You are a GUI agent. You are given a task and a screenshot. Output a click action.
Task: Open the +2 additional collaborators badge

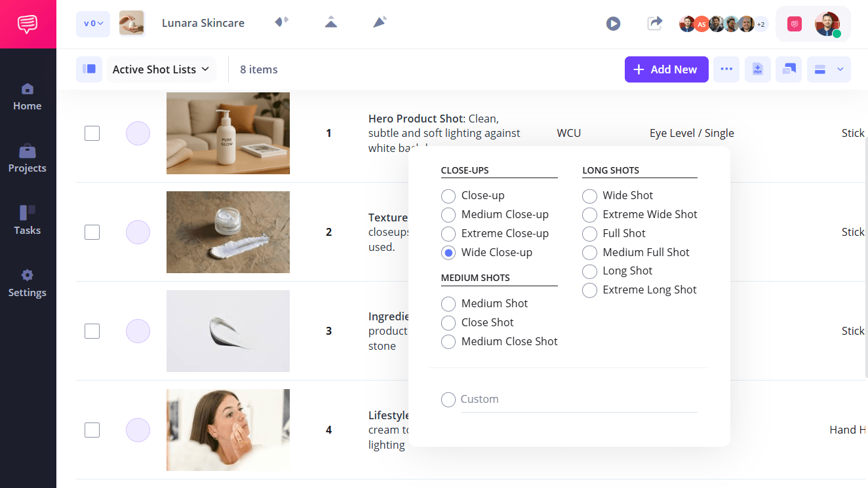(761, 24)
